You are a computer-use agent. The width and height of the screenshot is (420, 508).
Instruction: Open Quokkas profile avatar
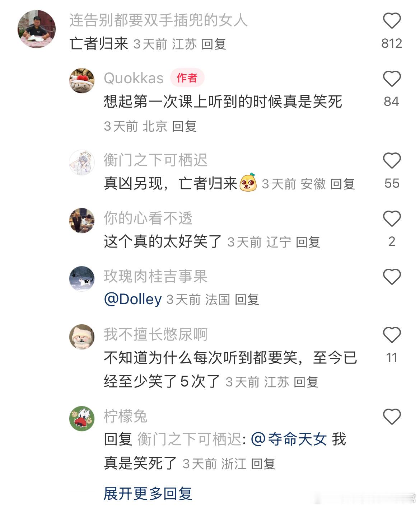pyautogui.click(x=82, y=80)
